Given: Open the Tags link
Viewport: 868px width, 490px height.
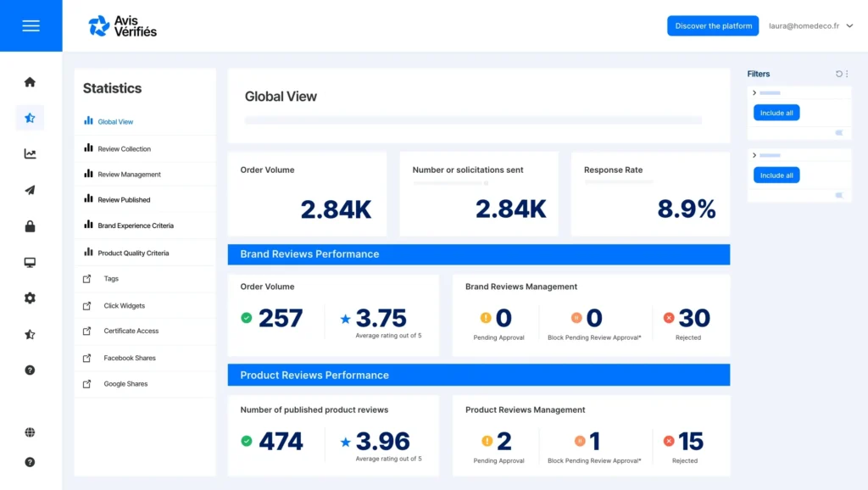Looking at the screenshot, I should point(111,279).
